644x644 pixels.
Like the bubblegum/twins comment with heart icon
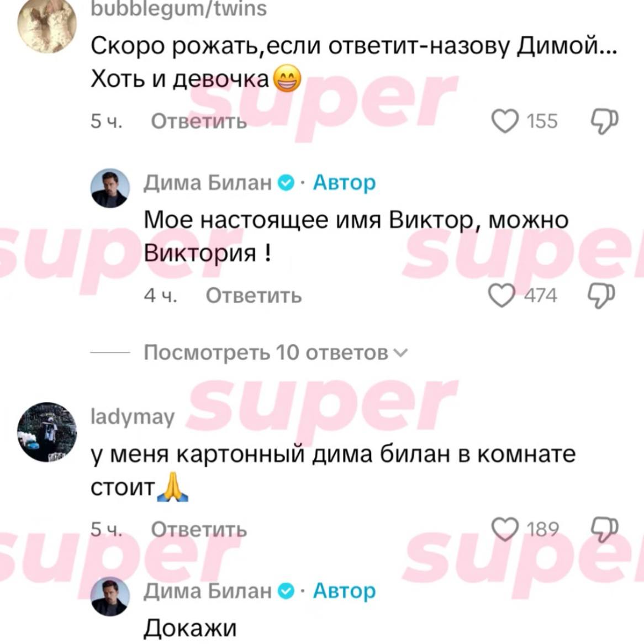click(x=505, y=121)
